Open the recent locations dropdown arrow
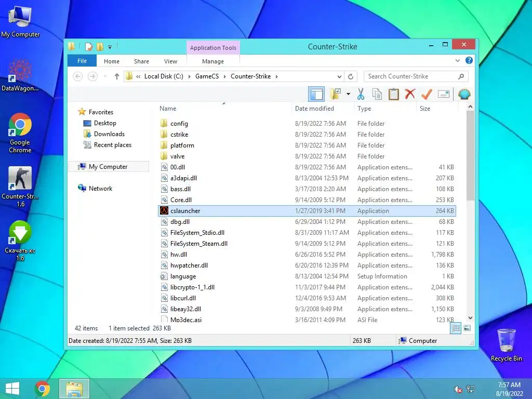Screen dimensions: 532x399 105,76
